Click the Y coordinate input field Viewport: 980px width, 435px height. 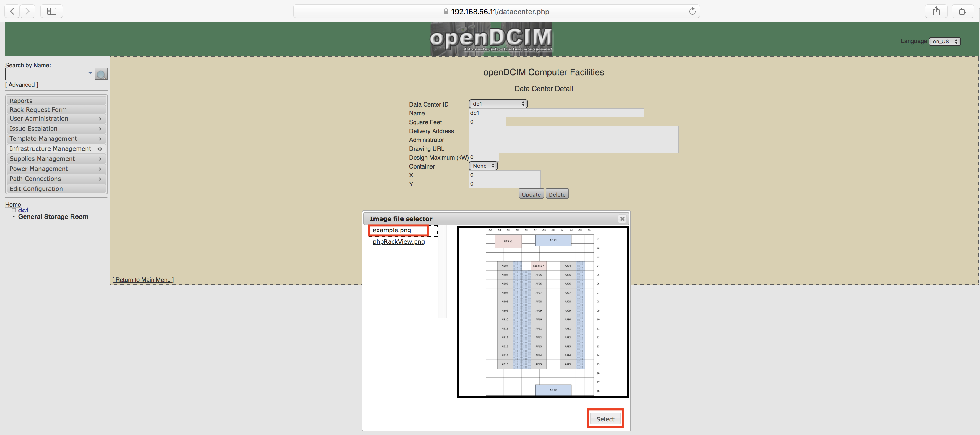(x=504, y=184)
